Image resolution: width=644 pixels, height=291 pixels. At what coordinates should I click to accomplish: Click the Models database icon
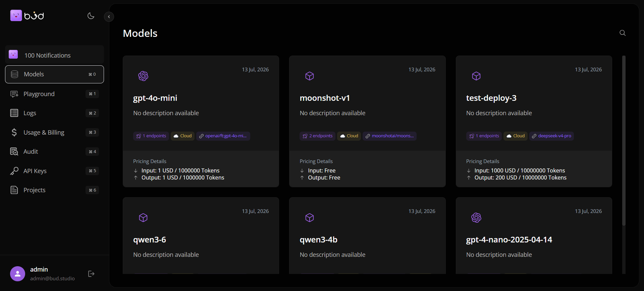[14, 74]
